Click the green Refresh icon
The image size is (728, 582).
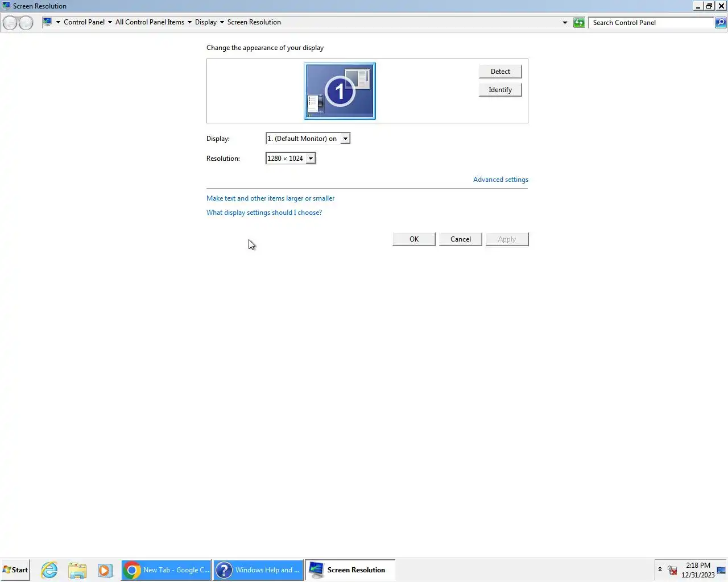[579, 23]
